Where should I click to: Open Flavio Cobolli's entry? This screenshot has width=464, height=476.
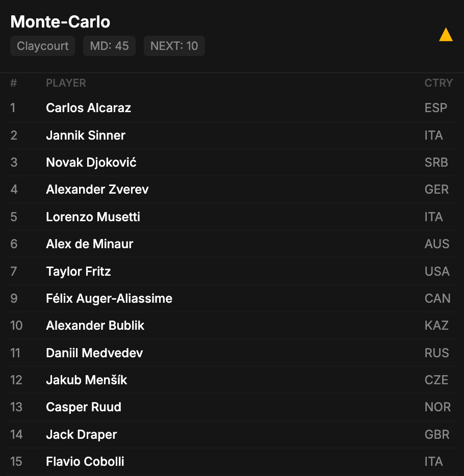point(85,462)
